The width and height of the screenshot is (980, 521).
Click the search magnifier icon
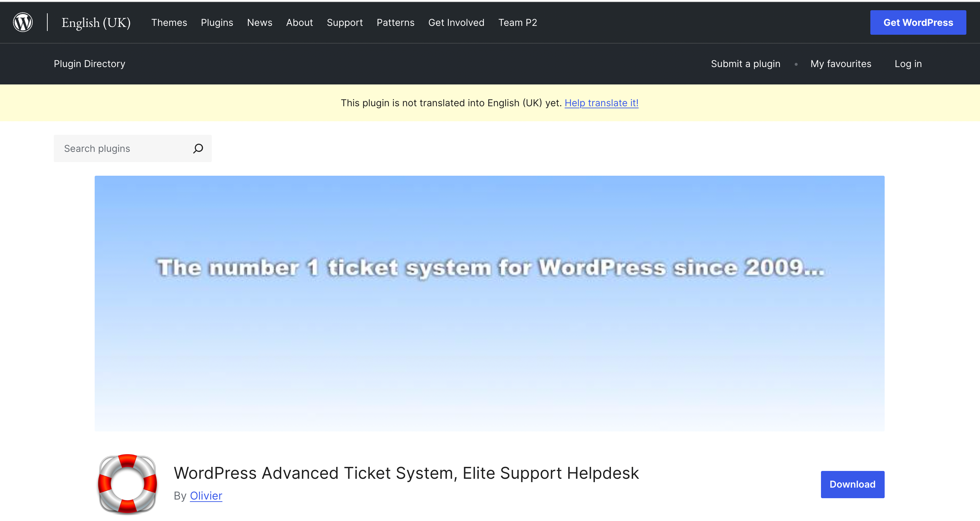[x=198, y=148]
